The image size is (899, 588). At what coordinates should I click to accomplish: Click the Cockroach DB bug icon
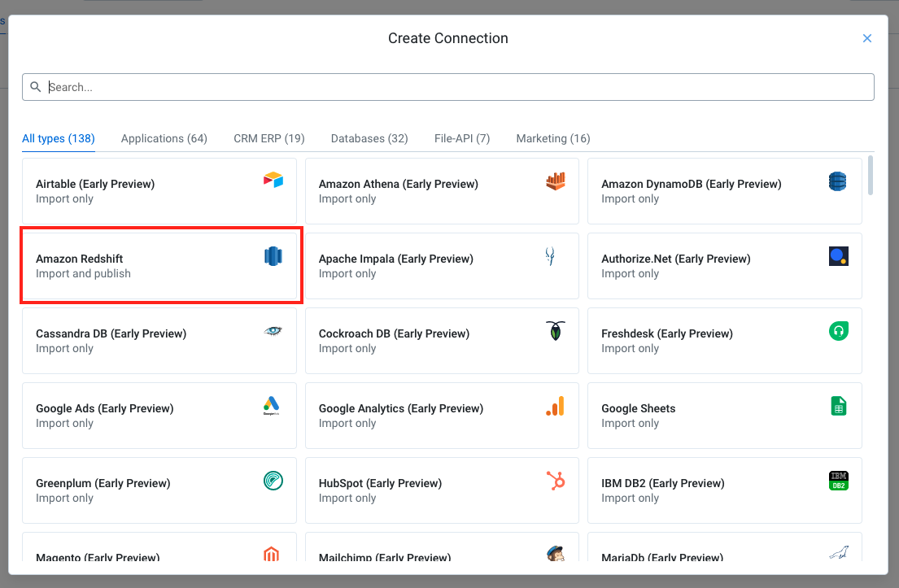(x=556, y=330)
